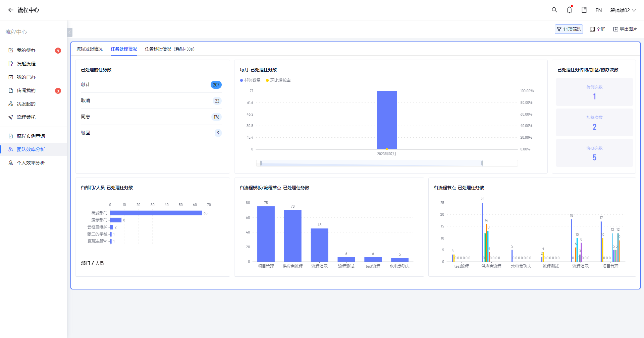Click 部门 in the 部门/人员 breadcrumb

tap(86, 263)
